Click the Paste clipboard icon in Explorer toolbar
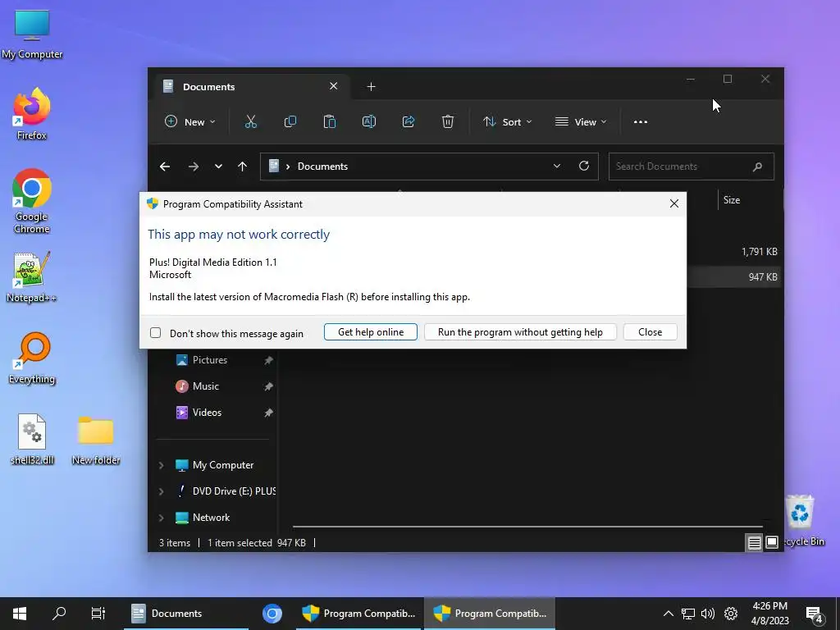 click(x=330, y=121)
